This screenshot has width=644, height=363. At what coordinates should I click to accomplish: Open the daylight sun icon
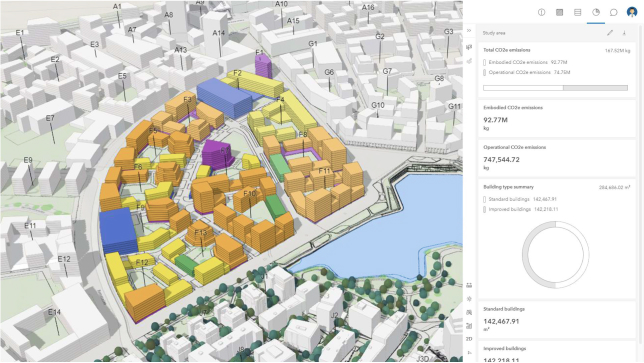pyautogui.click(x=469, y=299)
